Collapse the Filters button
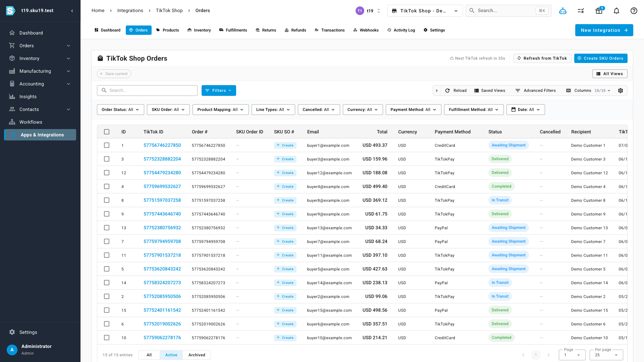 click(219, 90)
